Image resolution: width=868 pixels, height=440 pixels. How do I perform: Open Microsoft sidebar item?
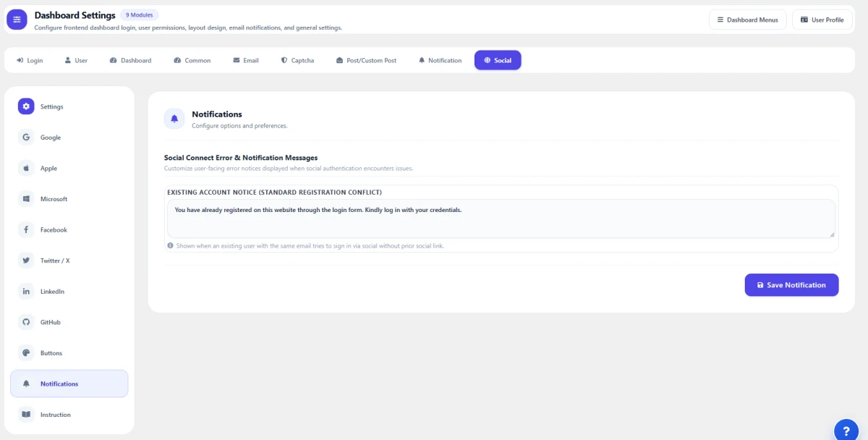pos(69,199)
